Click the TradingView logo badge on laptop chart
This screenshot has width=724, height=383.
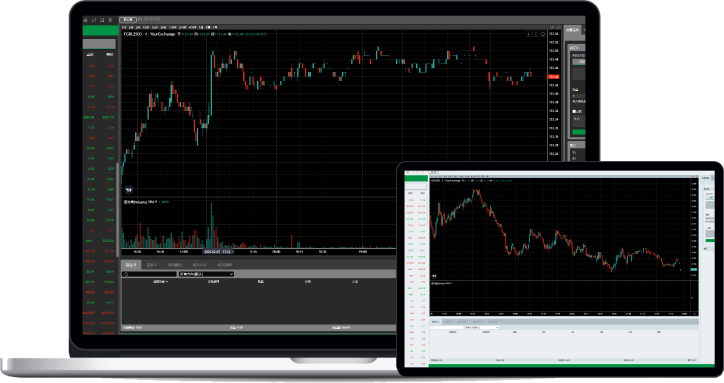tap(129, 190)
